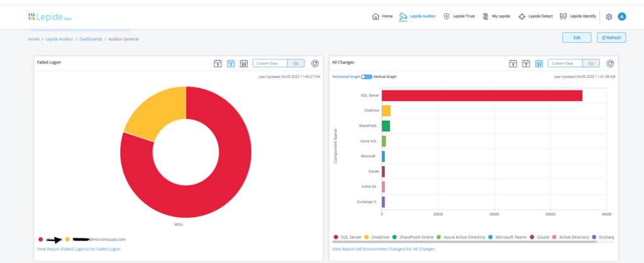644x263 pixels.
Task: Click the legend horizontal scrollbar
Action: [464, 242]
